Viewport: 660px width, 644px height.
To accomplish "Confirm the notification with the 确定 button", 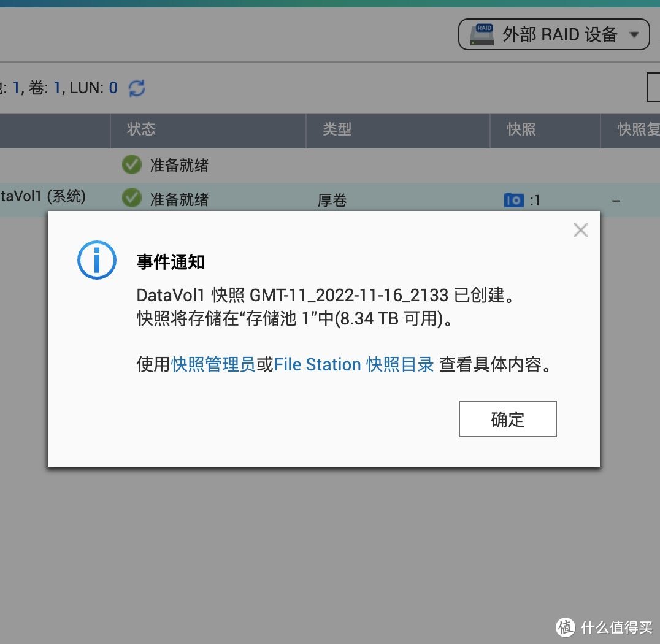I will coord(507,419).
